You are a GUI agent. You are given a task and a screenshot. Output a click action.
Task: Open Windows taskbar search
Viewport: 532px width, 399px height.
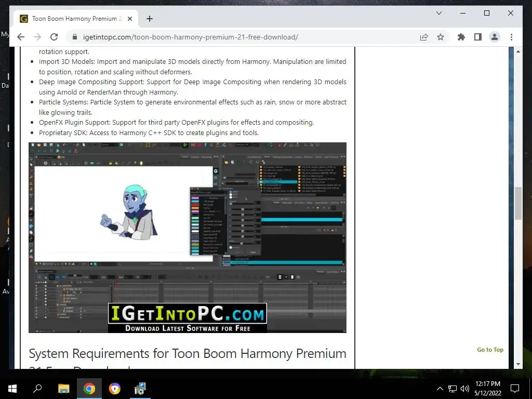[x=37, y=389]
